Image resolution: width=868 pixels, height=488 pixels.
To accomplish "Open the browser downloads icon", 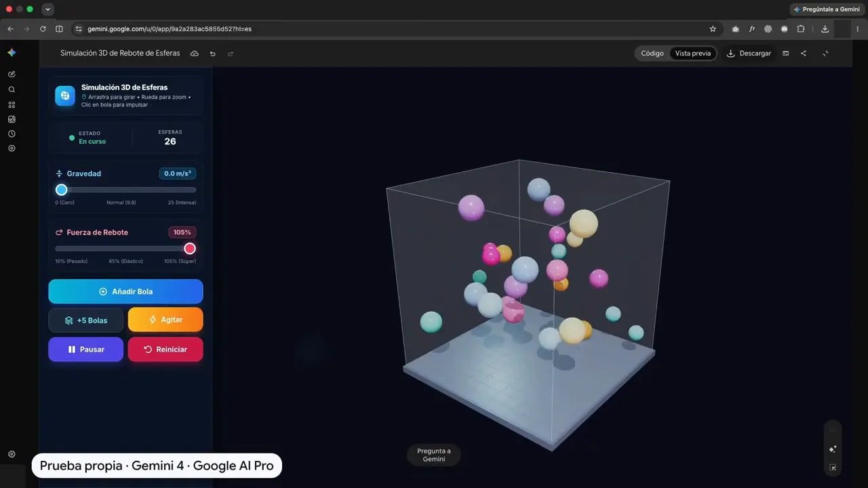I will tap(825, 29).
